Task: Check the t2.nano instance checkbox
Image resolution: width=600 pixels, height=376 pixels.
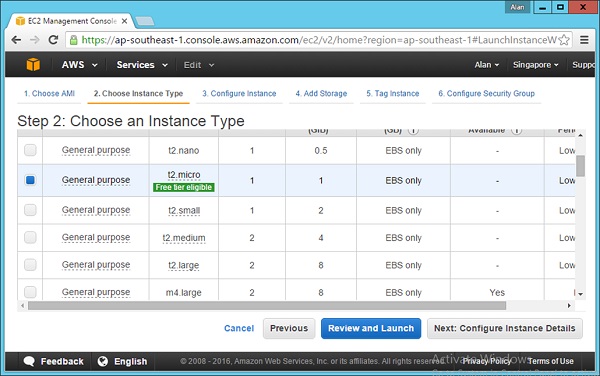Action: point(30,150)
